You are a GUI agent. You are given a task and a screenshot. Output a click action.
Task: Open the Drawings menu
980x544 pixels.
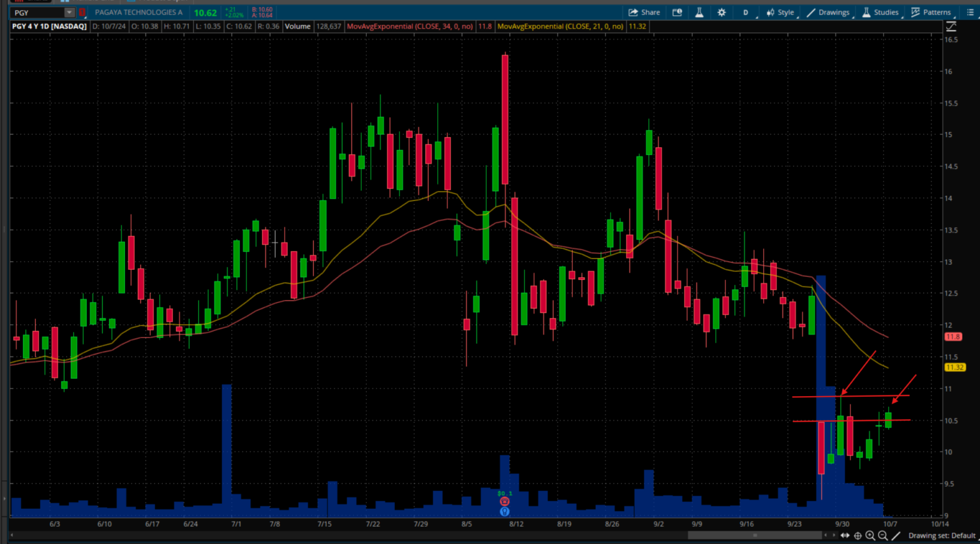point(828,12)
